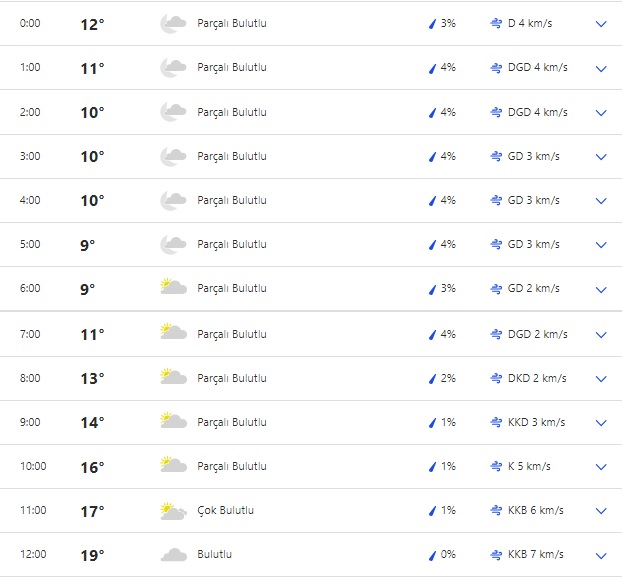
Task: Click the raindrop icon at 2:00
Action: point(433,113)
